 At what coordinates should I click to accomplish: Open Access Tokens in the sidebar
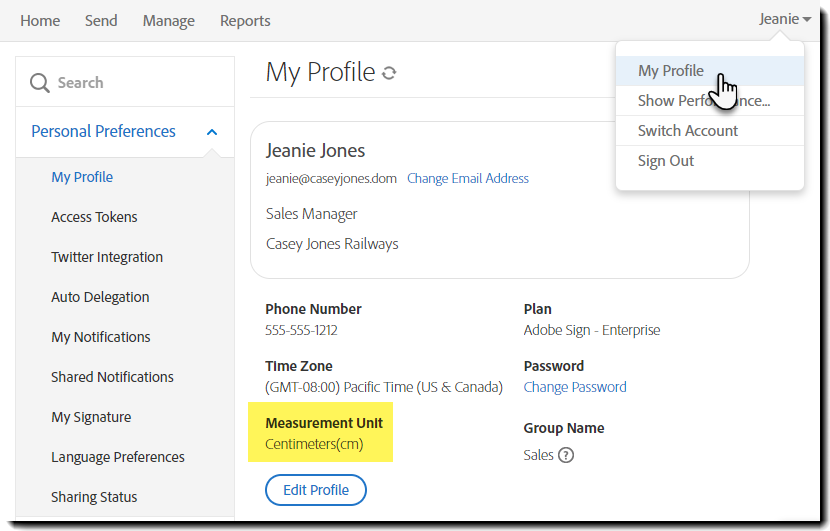94,217
